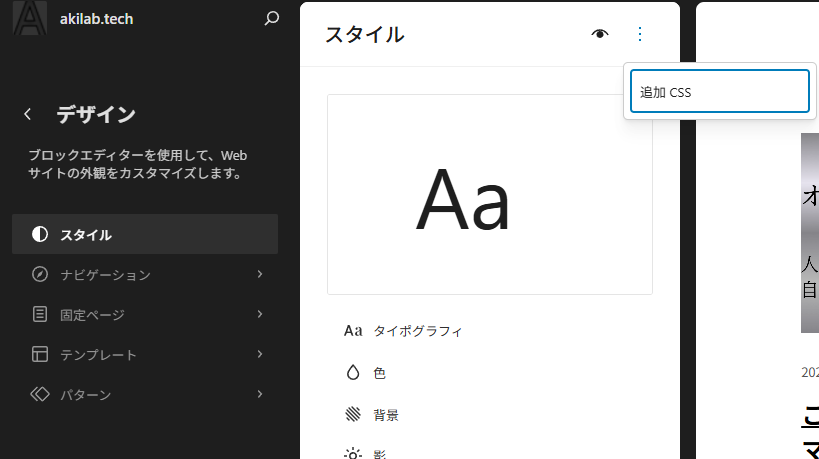Expand the パターン chevron arrow
The height and width of the screenshot is (459, 819).
tap(259, 394)
